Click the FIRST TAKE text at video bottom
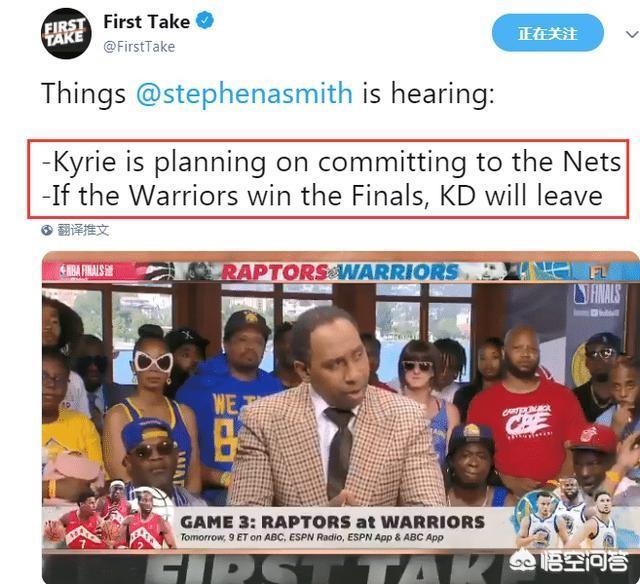 pos(320,569)
